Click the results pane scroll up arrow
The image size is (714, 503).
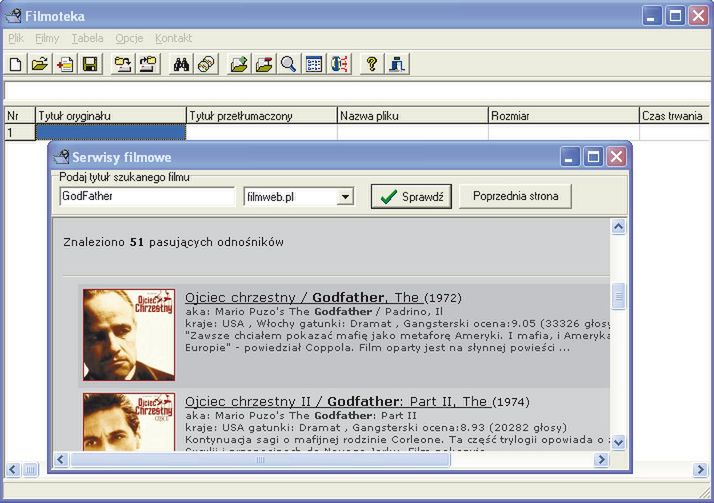tap(618, 226)
